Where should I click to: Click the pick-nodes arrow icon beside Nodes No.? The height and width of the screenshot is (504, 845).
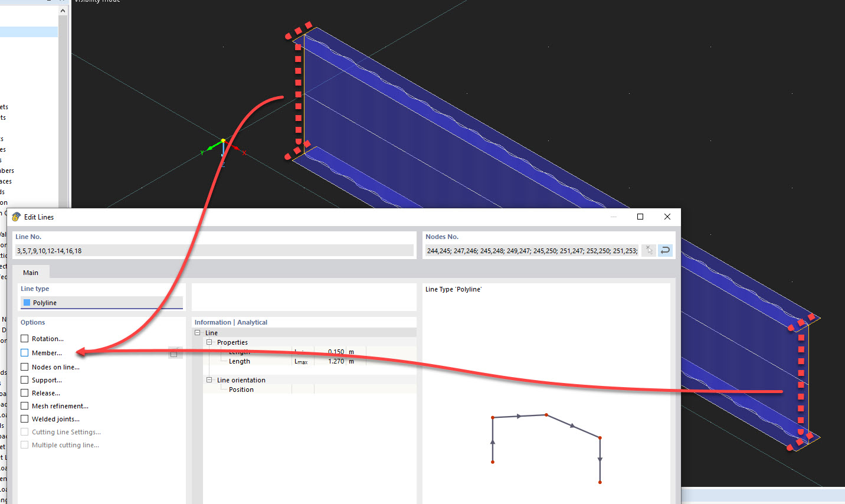[649, 250]
